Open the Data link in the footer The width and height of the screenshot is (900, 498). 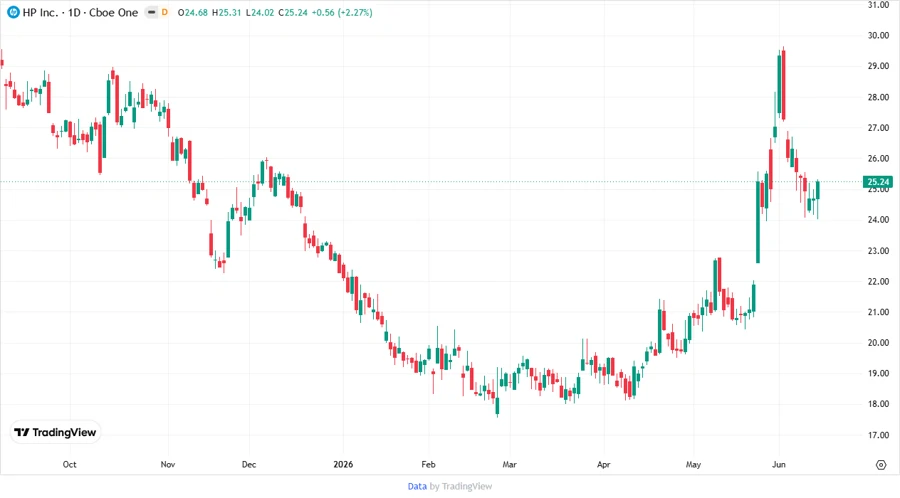(417, 486)
